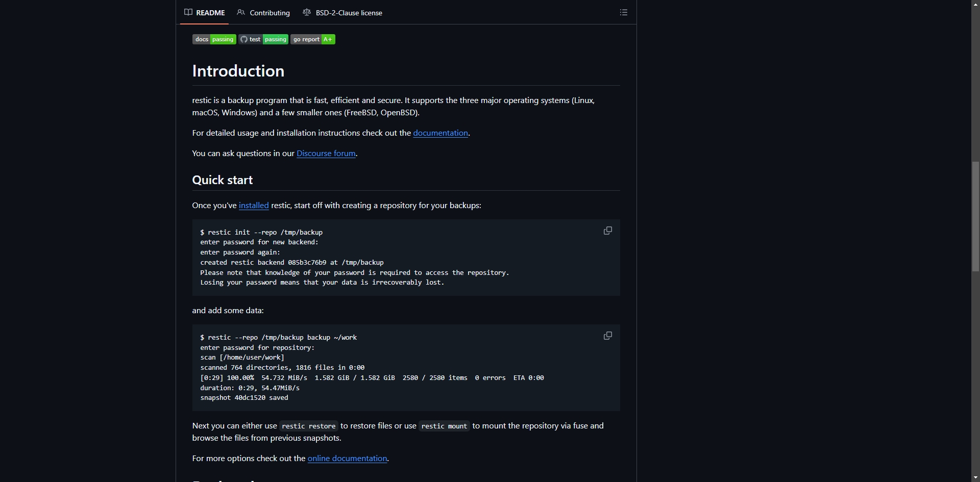The height and width of the screenshot is (482, 980).
Task: Copy the restic backup code block
Action: pyautogui.click(x=607, y=336)
